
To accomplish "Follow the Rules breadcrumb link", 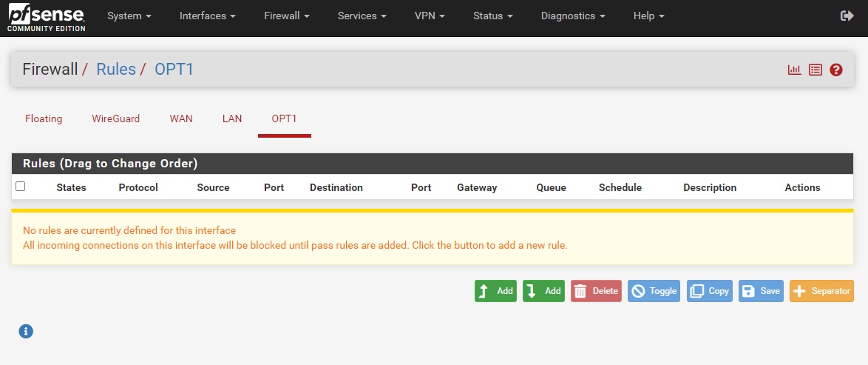I will click(116, 69).
